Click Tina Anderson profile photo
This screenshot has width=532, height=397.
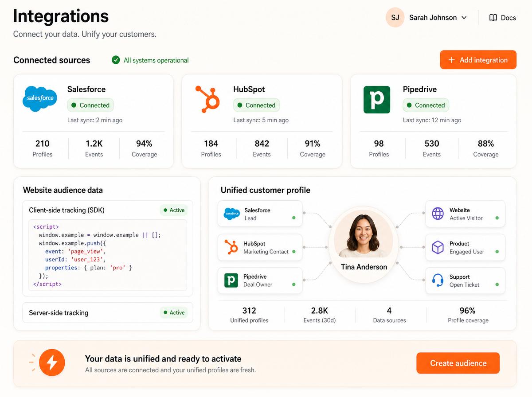(364, 234)
